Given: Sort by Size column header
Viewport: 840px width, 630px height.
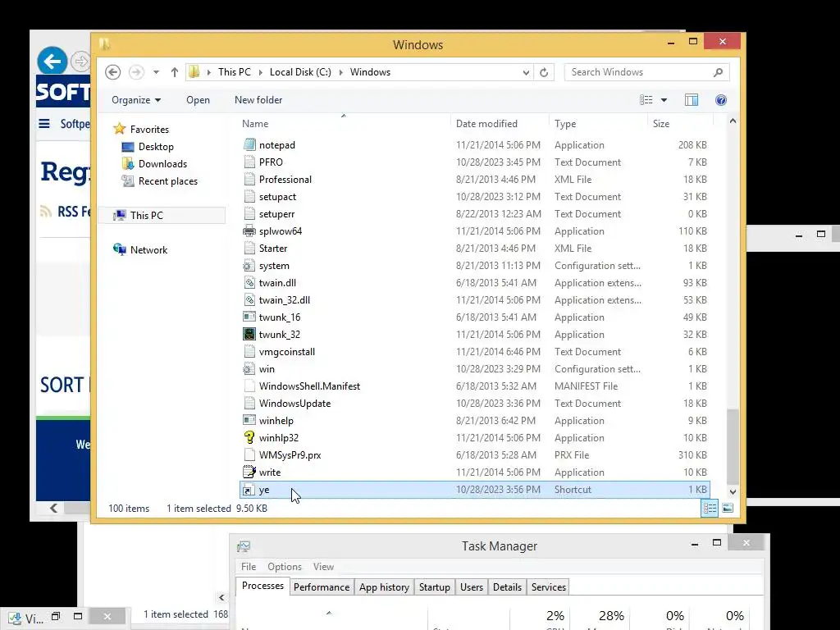Looking at the screenshot, I should [680, 123].
